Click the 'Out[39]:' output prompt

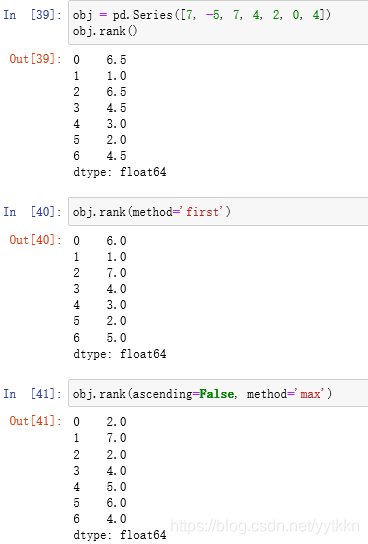(x=36, y=59)
